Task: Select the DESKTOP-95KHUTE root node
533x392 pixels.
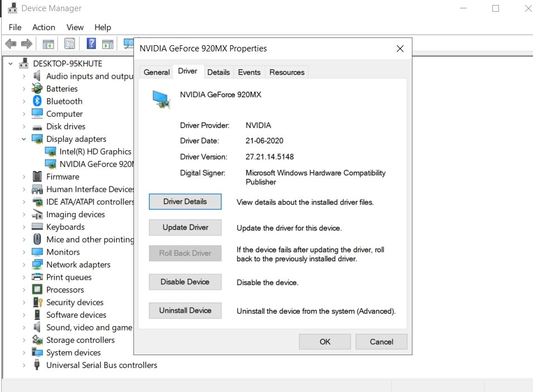Action: (56, 63)
